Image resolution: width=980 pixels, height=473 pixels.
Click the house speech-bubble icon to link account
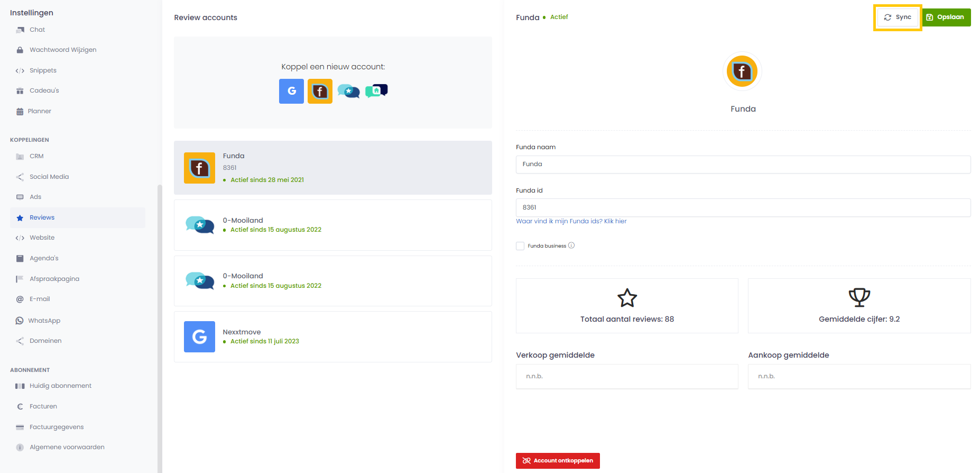[x=376, y=91]
